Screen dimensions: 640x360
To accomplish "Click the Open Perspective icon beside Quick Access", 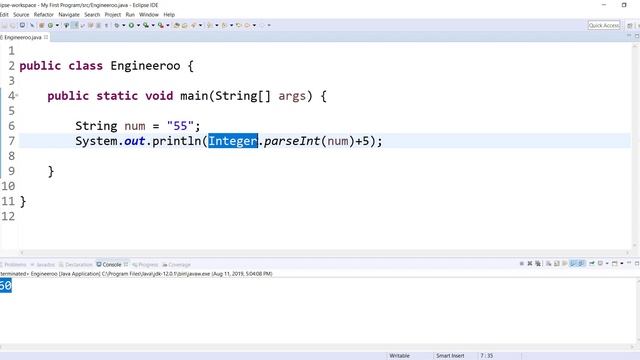I will [x=630, y=25].
